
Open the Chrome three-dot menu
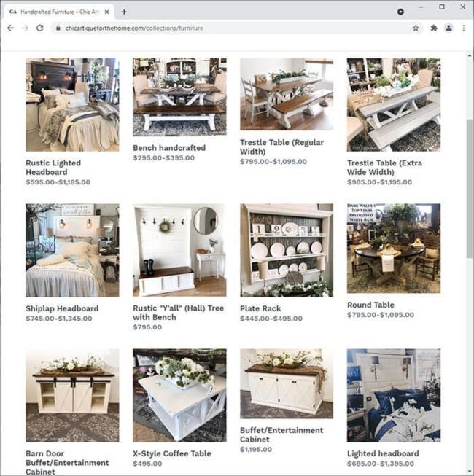click(x=463, y=28)
